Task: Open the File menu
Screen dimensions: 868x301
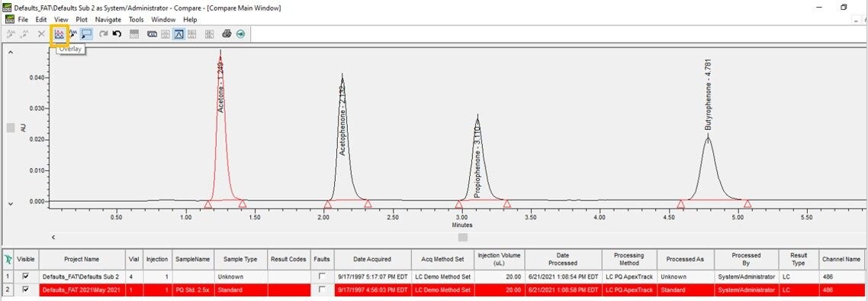Action: click(23, 19)
